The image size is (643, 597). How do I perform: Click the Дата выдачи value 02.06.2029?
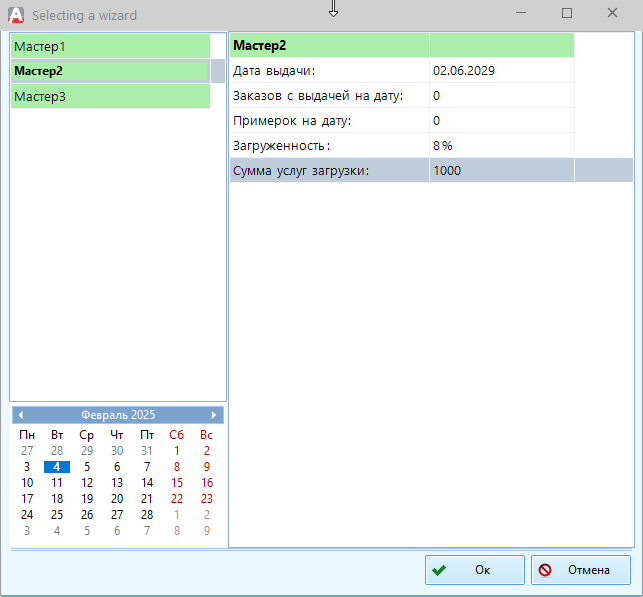[463, 71]
